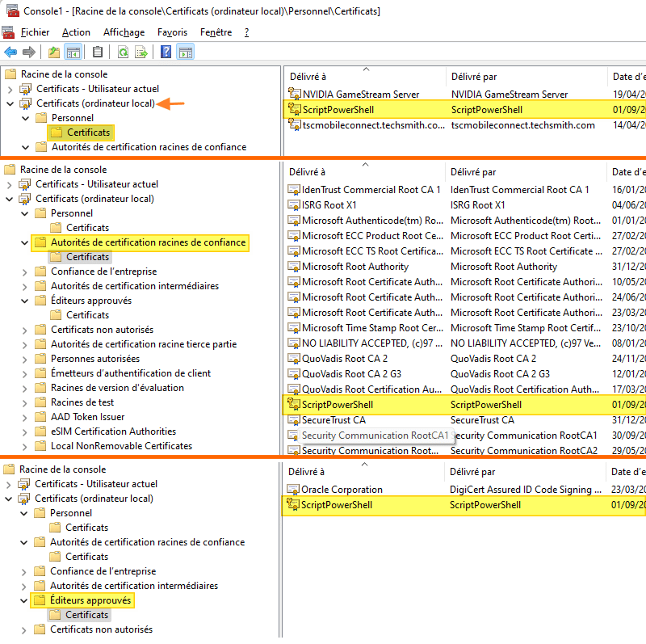Click the Up one level folder icon

tap(53, 53)
